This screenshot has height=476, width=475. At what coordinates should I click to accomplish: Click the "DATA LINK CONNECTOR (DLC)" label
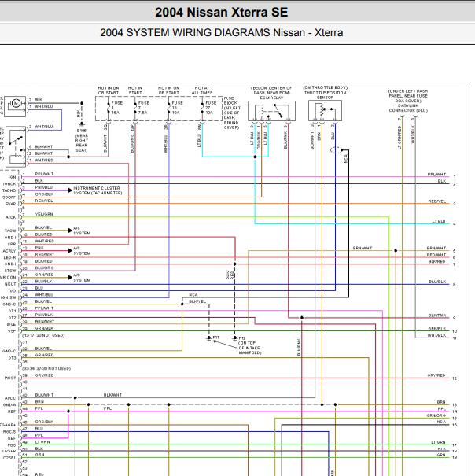[x=408, y=108]
